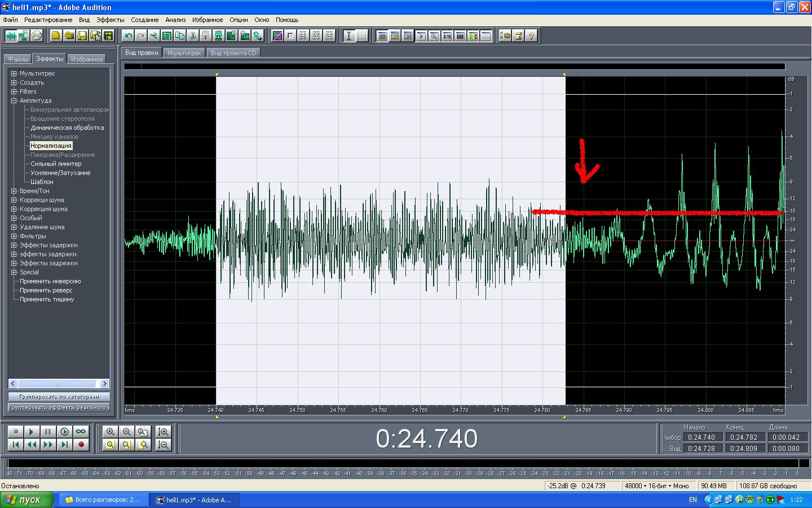
Task: Open a file with the folder icon
Action: [69, 36]
